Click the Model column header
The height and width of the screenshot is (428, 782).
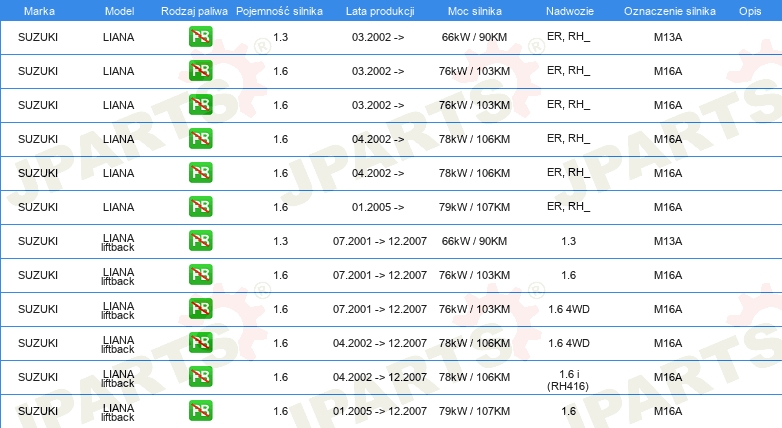119,11
